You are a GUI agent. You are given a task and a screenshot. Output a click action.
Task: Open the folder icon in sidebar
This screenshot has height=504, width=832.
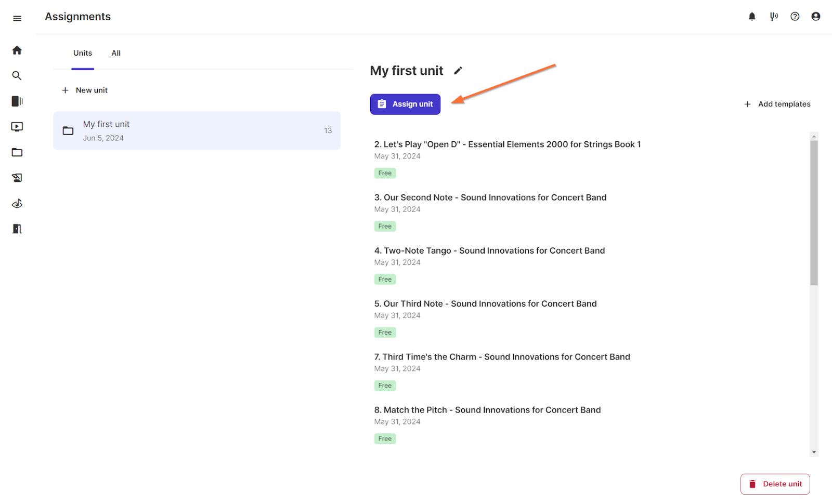(17, 152)
